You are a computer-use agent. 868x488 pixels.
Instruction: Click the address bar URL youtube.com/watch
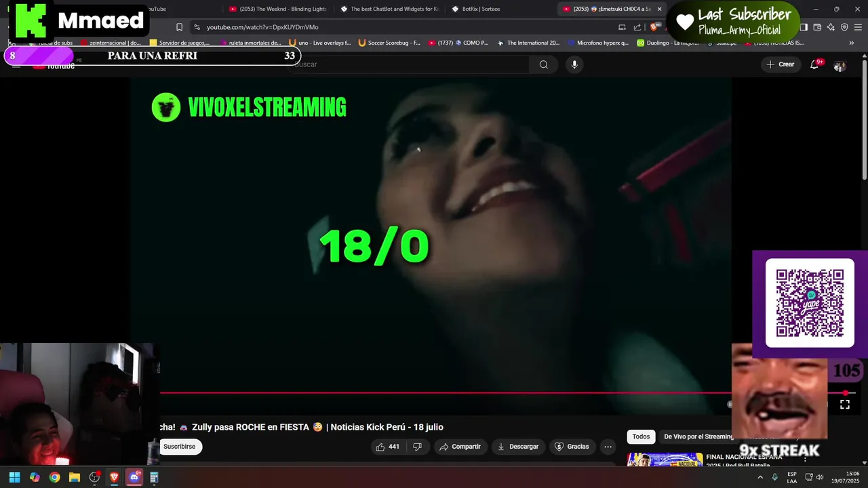tap(262, 27)
